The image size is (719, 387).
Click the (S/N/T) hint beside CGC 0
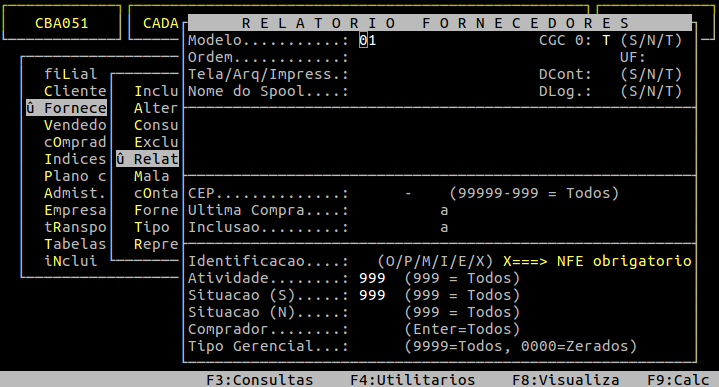coord(651,40)
